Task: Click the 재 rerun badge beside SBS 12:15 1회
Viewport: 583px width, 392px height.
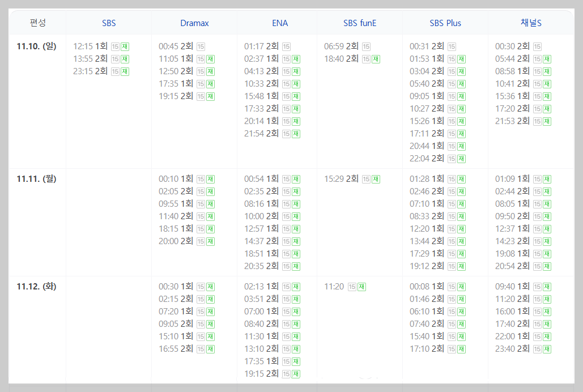Action: point(125,46)
